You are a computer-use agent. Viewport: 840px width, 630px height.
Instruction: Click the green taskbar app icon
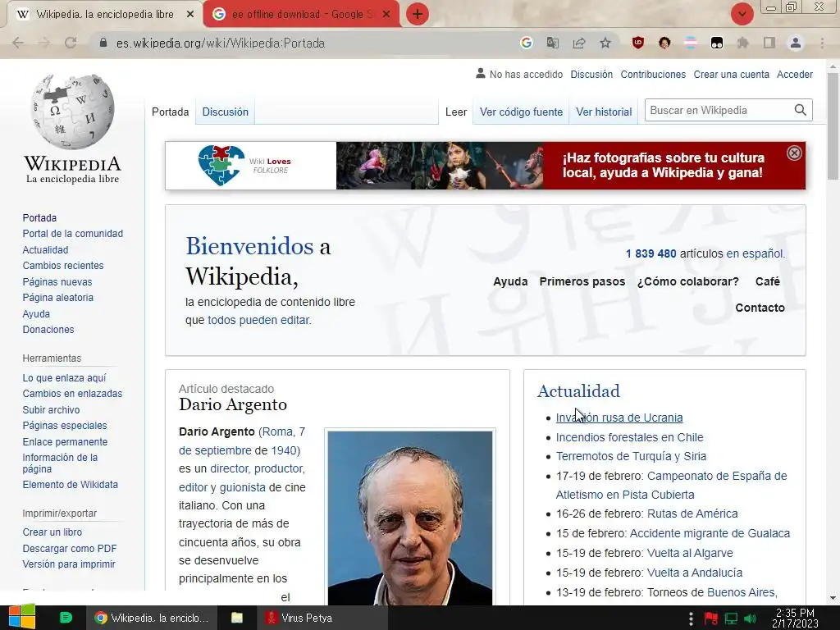66,618
